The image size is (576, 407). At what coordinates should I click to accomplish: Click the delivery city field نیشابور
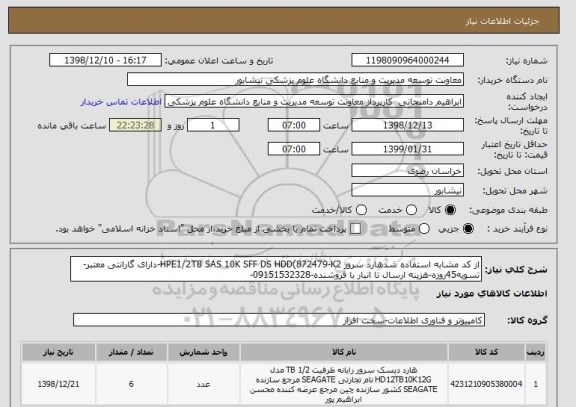tap(407, 190)
